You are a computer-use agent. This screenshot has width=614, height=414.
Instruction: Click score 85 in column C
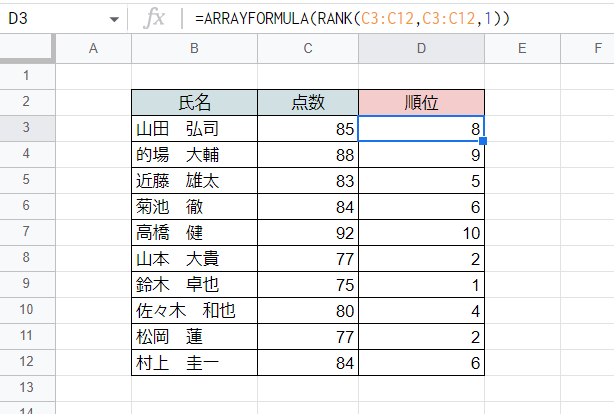click(x=308, y=128)
